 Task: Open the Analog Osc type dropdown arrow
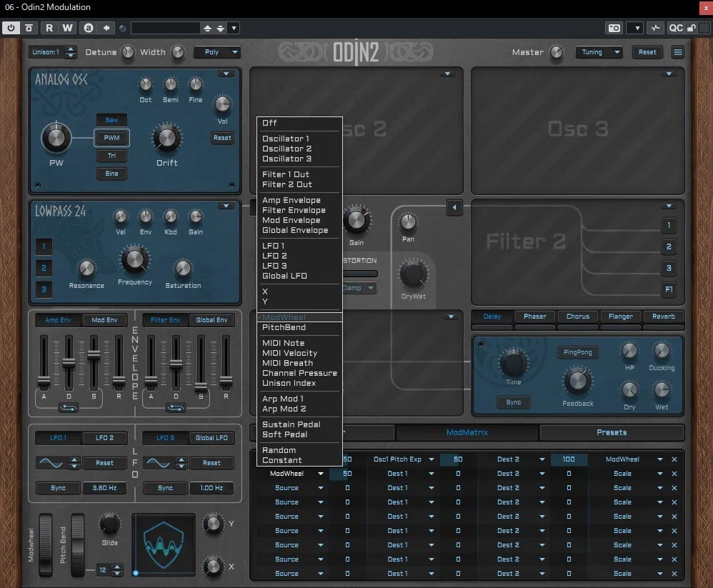pyautogui.click(x=226, y=74)
